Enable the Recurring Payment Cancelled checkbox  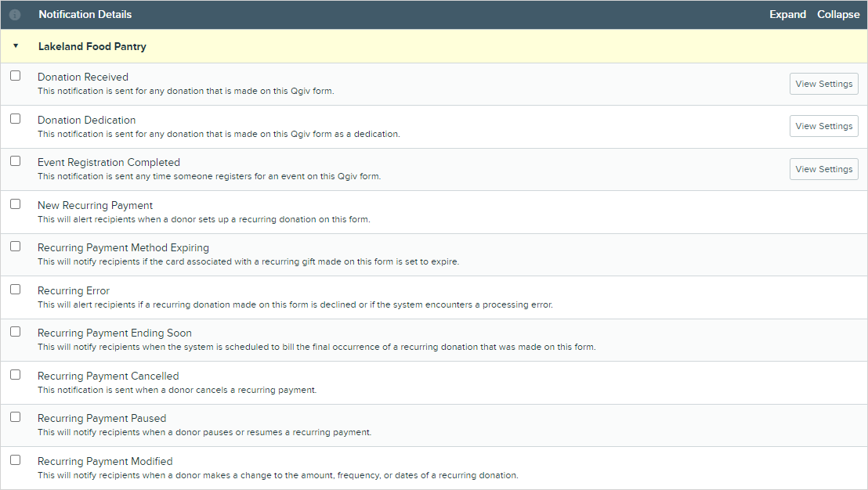(x=16, y=374)
